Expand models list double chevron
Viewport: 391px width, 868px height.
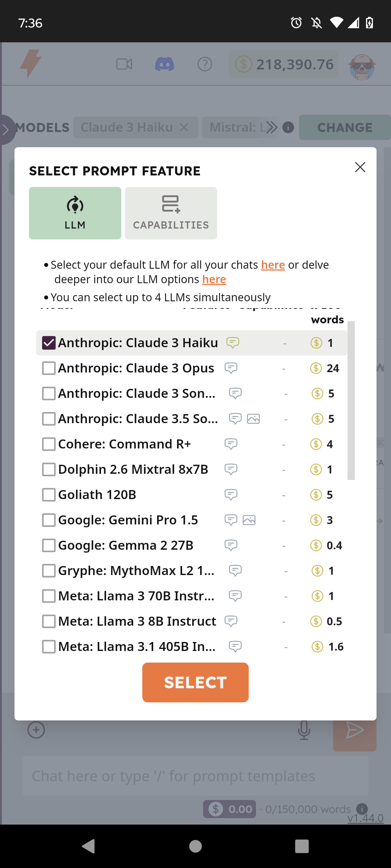click(271, 127)
